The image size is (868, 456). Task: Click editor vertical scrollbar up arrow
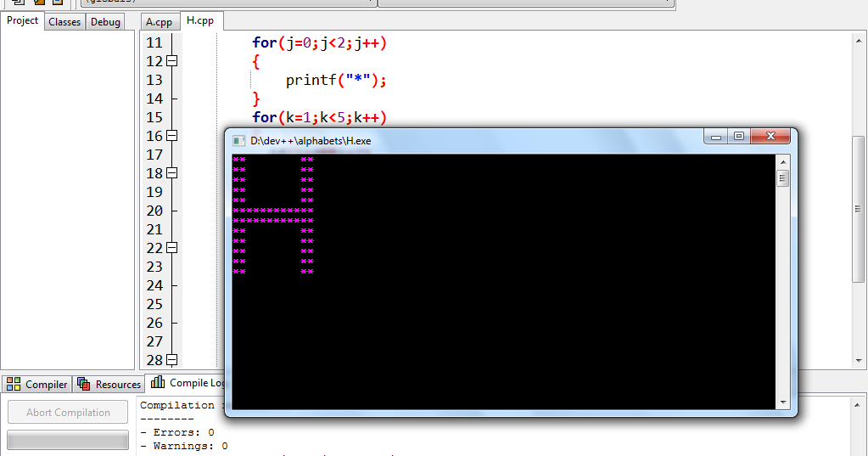(859, 41)
